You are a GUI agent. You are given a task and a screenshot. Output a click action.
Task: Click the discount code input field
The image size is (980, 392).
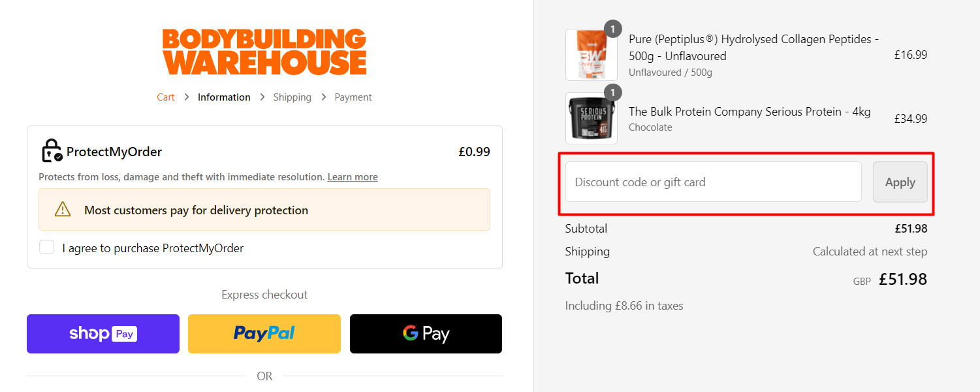(713, 182)
